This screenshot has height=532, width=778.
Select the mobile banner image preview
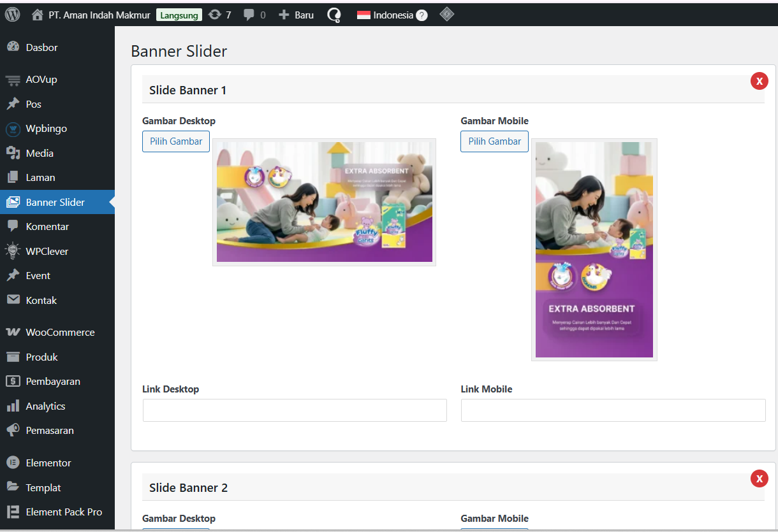594,249
